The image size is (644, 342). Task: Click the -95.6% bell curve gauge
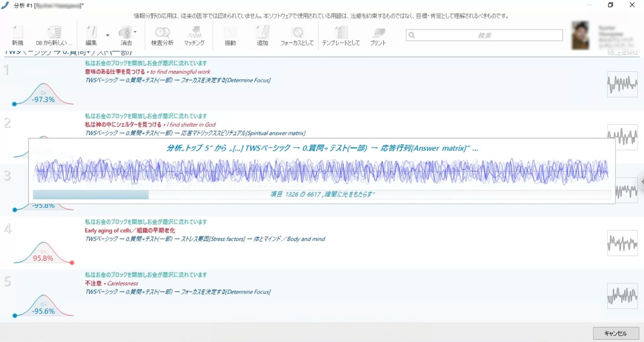pyautogui.click(x=43, y=306)
